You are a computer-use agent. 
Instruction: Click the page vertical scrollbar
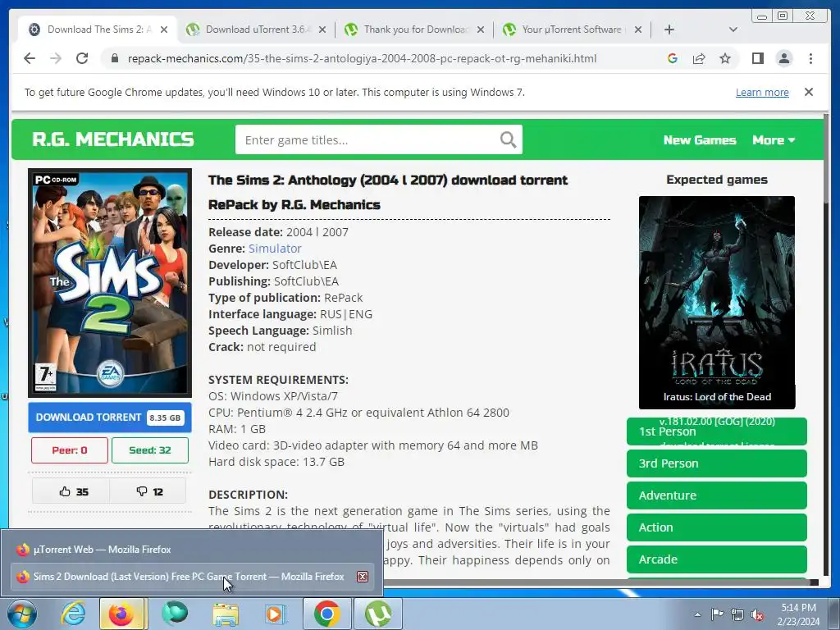[x=827, y=158]
